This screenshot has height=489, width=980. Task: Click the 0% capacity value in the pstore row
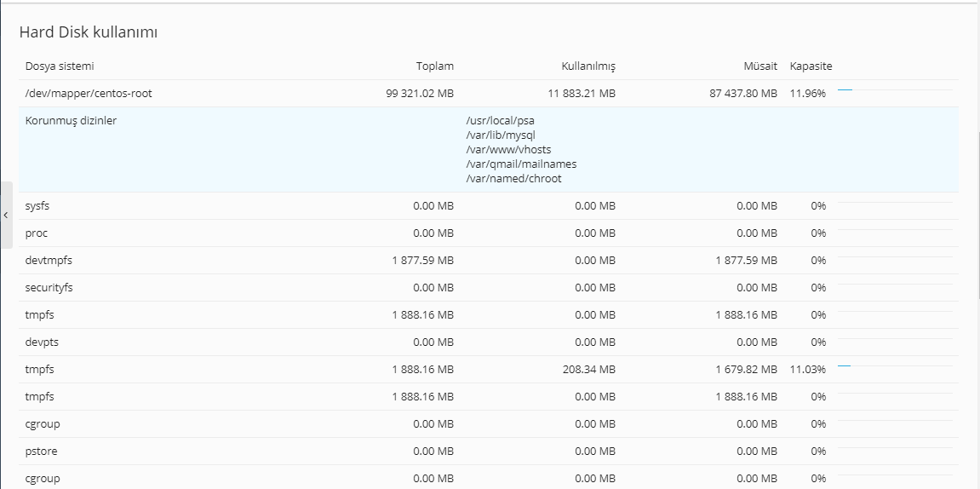tap(818, 452)
